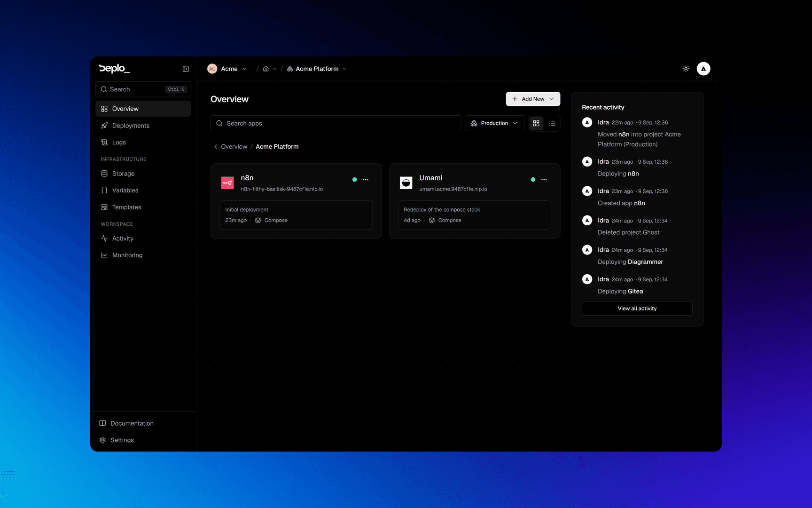
Task: Click the Umami green status indicator
Action: (533, 180)
